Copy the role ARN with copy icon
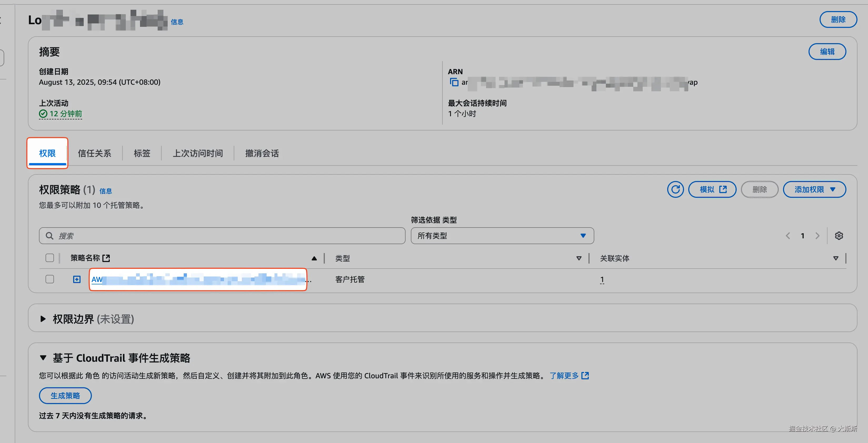 (x=454, y=82)
